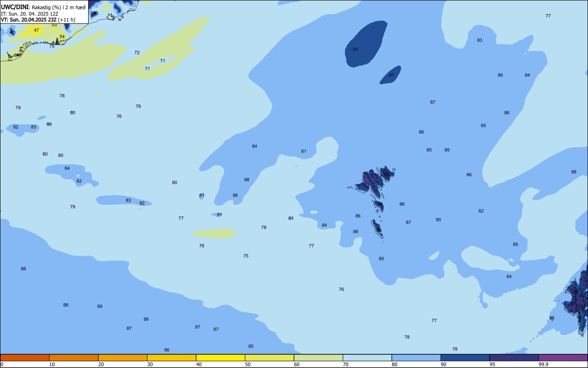Screen dimensions: 588x368
Task: Click the title text 'UWC/DINI: Rakastig (%) í 2 m hæð'
Action: click(43, 7)
